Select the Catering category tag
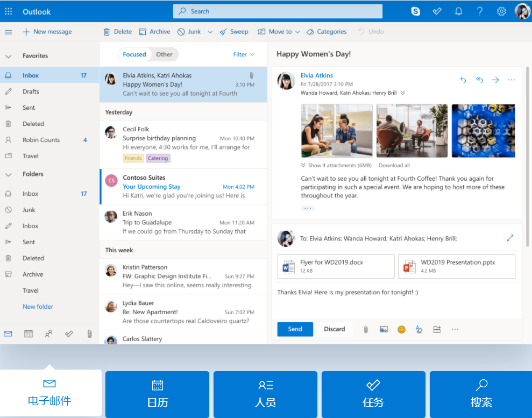 point(158,158)
